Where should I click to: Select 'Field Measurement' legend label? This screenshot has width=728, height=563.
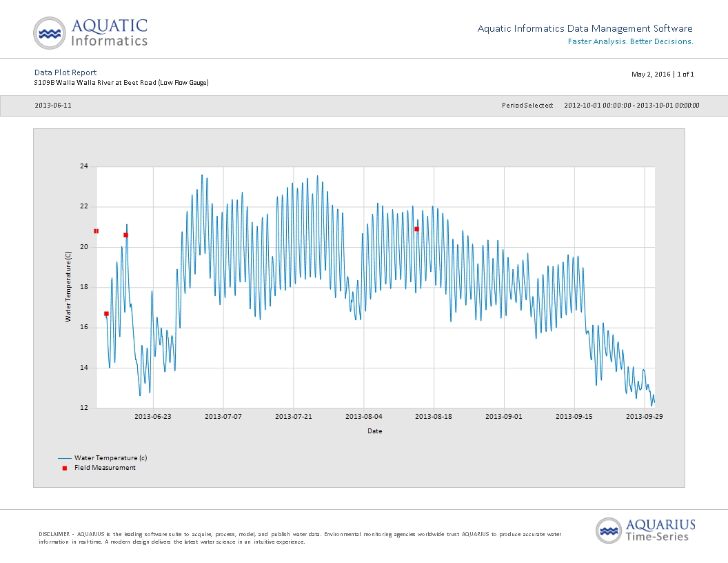(x=105, y=468)
